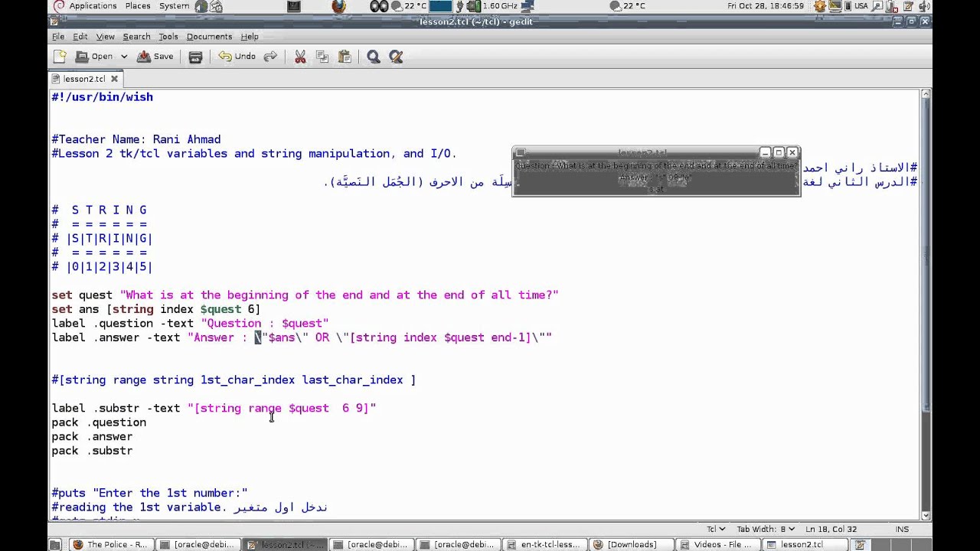Cut selection with the scissors icon
The width and height of the screenshot is (980, 551).
pos(300,57)
